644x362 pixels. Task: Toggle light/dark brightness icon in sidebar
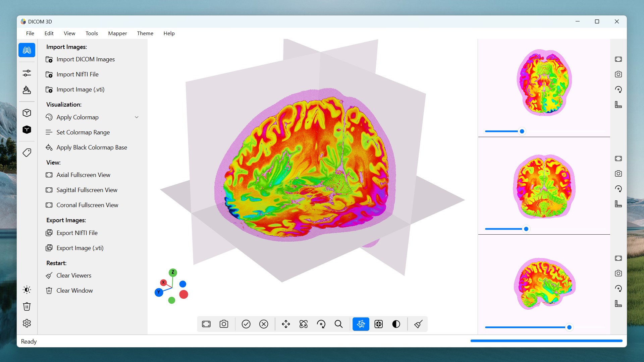coord(27,290)
